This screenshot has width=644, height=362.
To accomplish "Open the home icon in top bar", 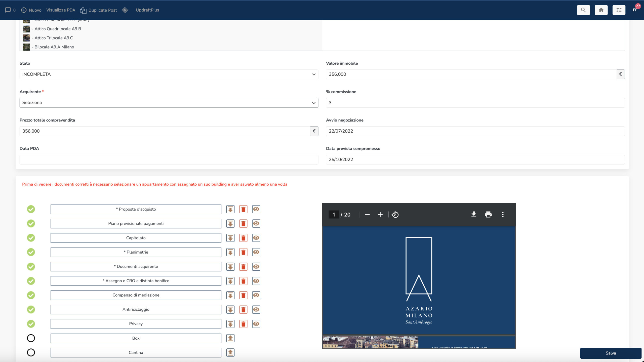I will [601, 10].
